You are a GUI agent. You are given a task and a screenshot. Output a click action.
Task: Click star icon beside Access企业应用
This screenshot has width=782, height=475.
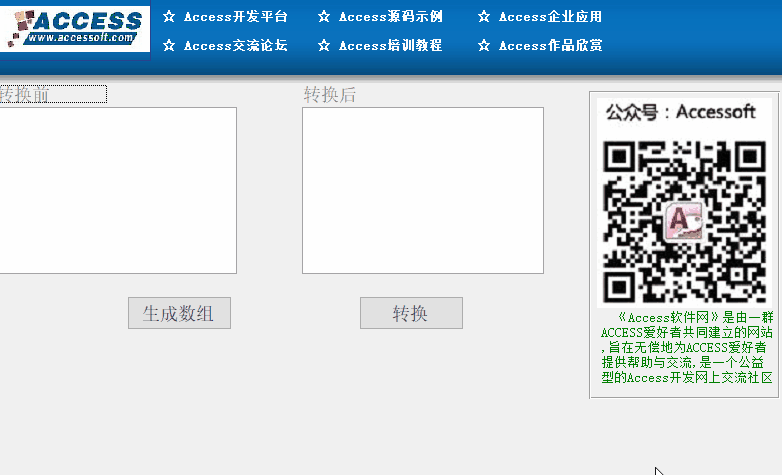(484, 16)
